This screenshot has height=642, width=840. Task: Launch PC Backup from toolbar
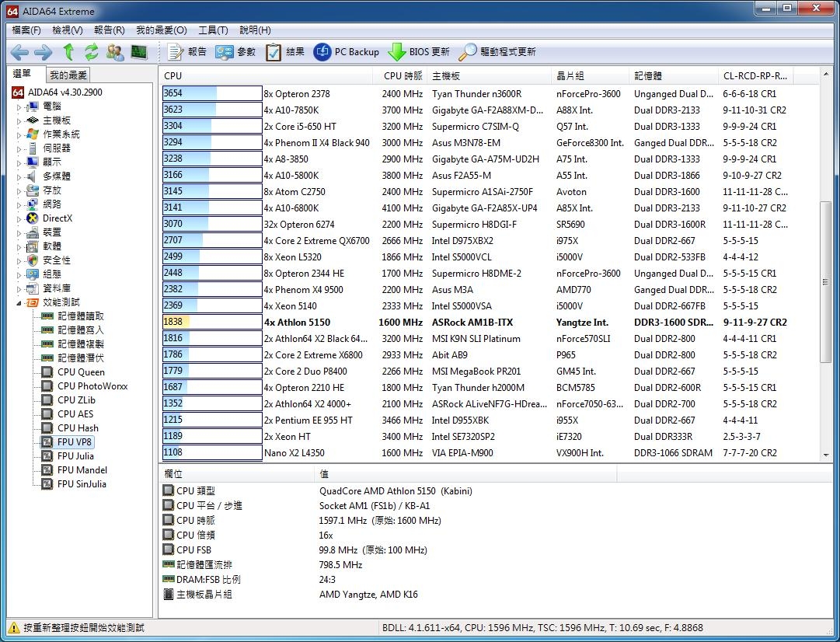[x=346, y=52]
